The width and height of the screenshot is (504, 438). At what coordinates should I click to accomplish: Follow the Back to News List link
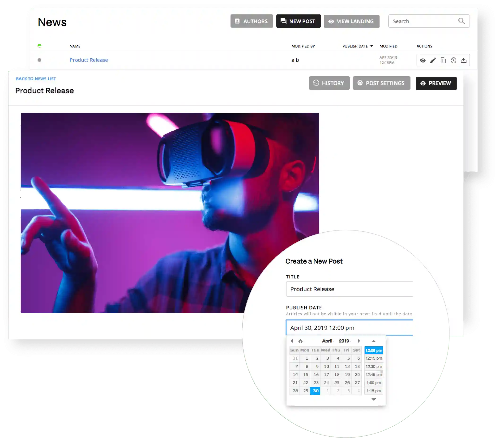36,79
